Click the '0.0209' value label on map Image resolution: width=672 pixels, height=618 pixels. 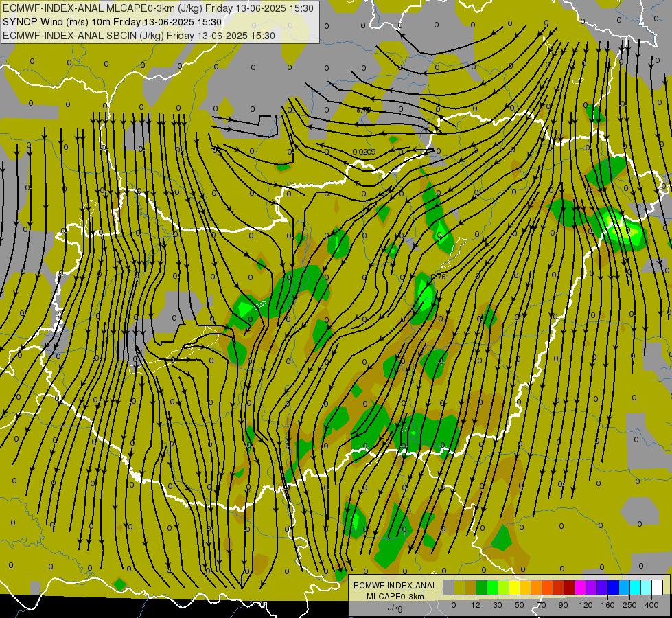point(364,152)
